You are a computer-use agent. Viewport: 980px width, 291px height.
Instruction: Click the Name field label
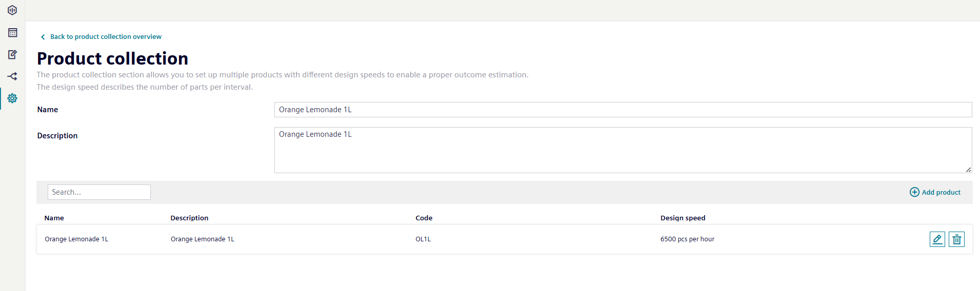48,110
